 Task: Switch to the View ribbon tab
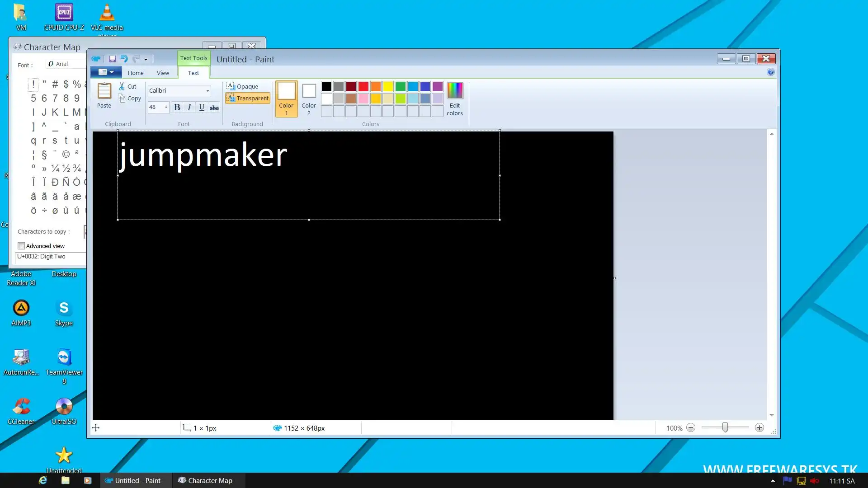163,73
